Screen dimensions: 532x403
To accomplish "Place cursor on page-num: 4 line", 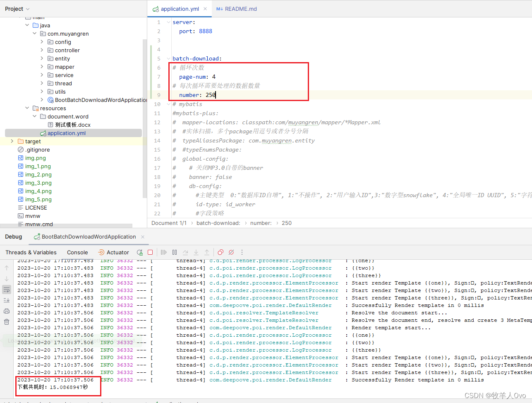I will coord(197,77).
